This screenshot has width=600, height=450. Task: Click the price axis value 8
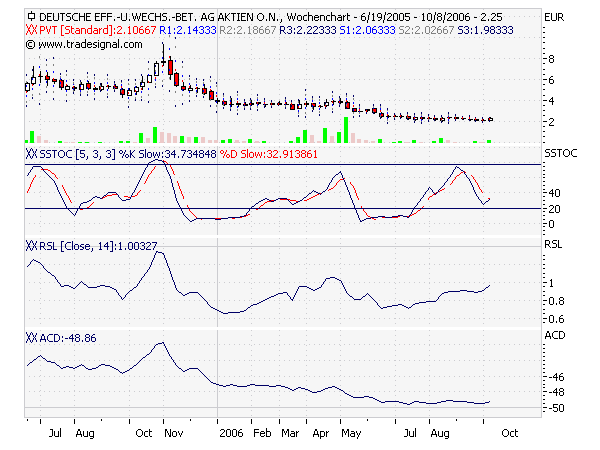(x=551, y=59)
